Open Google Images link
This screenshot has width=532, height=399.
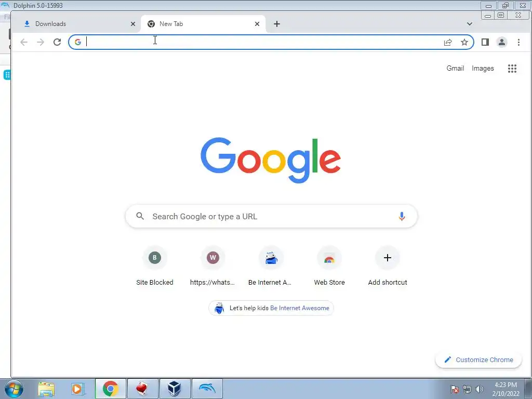click(x=483, y=68)
